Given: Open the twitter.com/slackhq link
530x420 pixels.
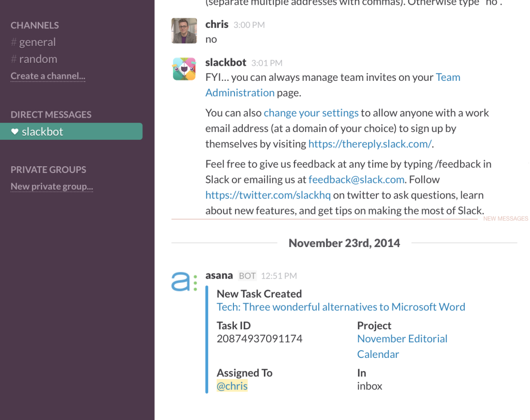Looking at the screenshot, I should pos(268,195).
